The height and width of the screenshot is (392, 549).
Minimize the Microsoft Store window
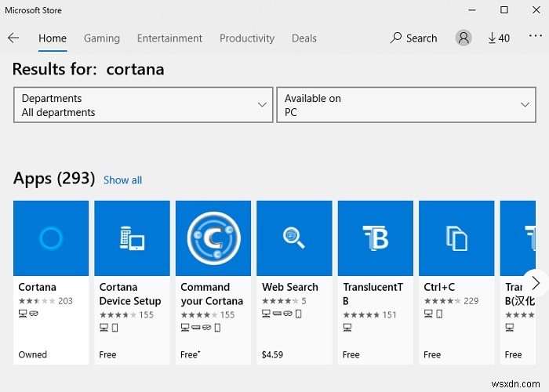pyautogui.click(x=472, y=9)
